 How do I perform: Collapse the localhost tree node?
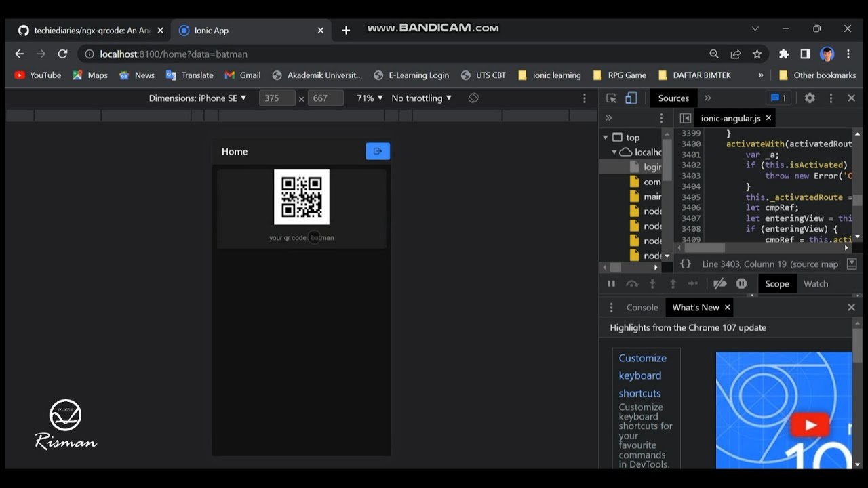tap(614, 152)
